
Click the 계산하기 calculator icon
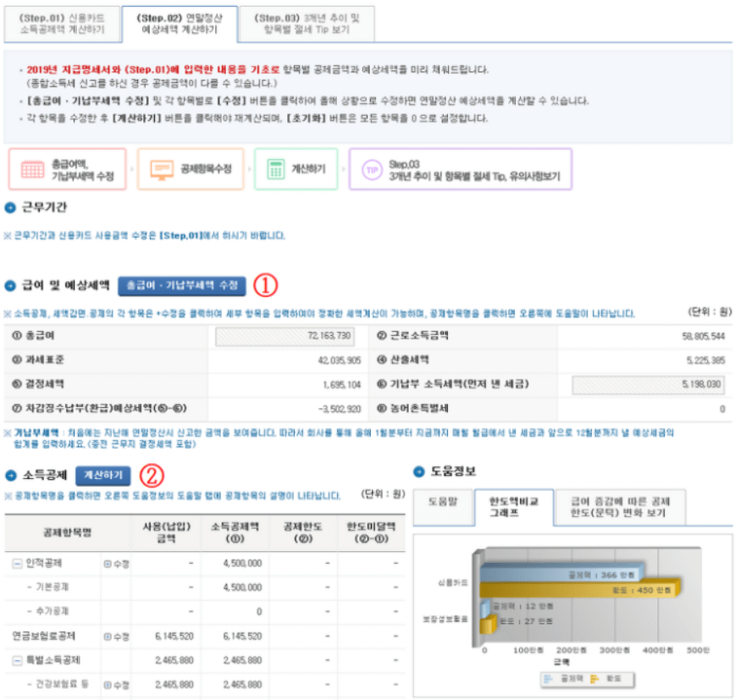[x=276, y=169]
